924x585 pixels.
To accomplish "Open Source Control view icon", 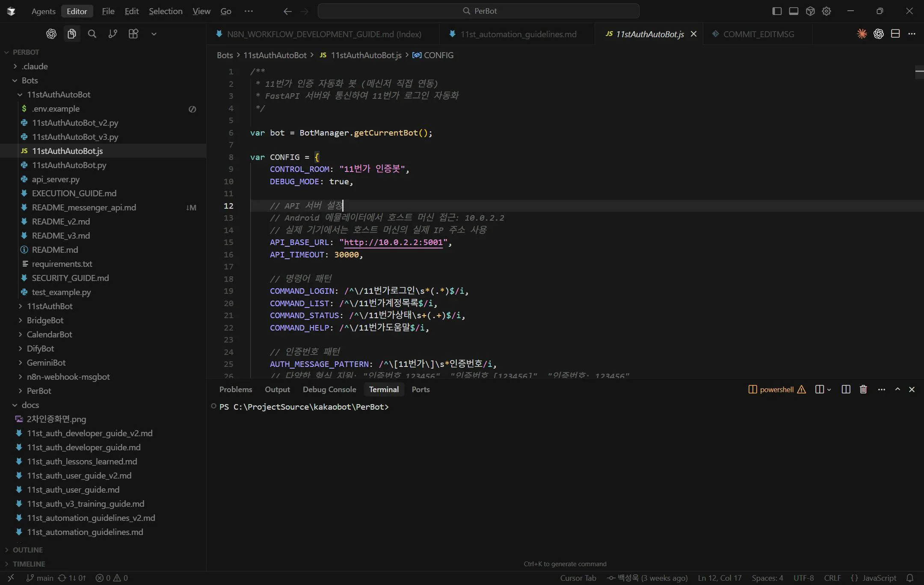I will tap(113, 34).
